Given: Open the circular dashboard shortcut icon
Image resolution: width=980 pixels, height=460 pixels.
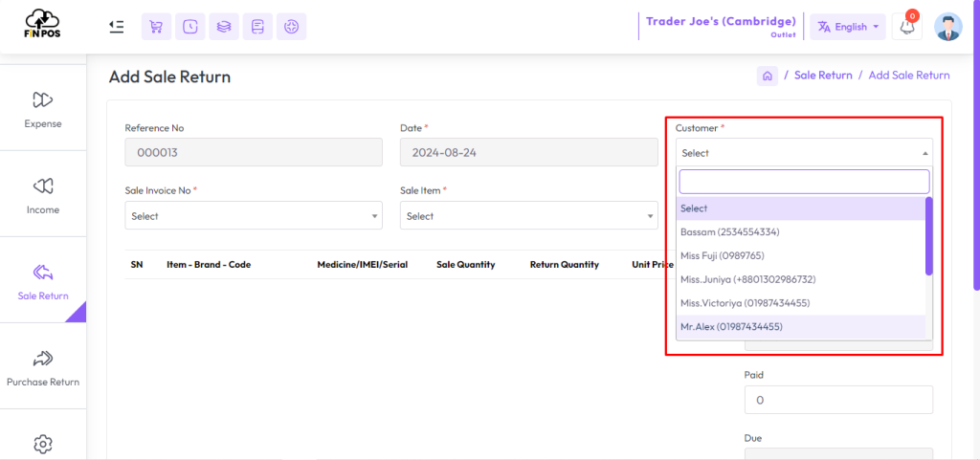Looking at the screenshot, I should pyautogui.click(x=291, y=27).
